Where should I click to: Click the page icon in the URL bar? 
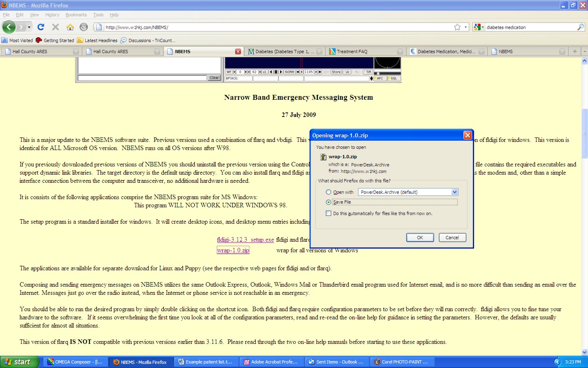(99, 27)
